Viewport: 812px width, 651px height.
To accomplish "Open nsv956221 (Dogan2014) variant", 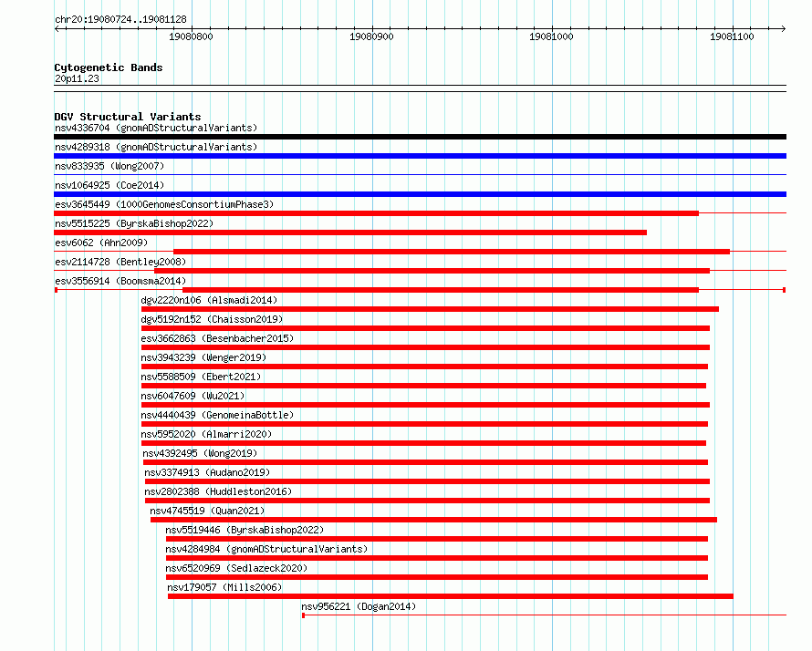I will click(x=359, y=606).
